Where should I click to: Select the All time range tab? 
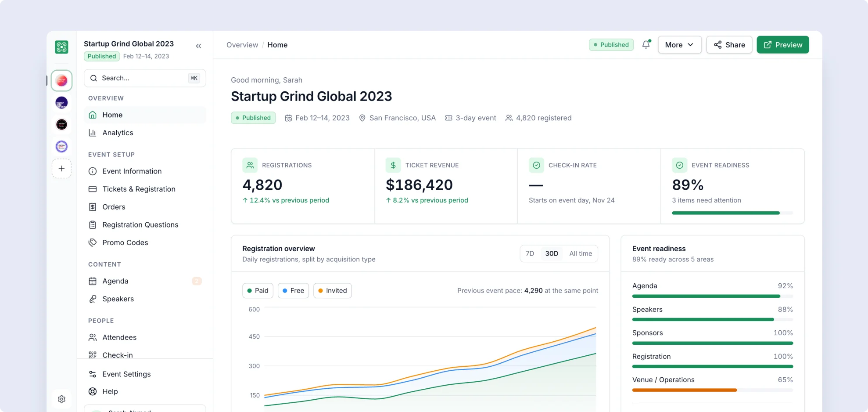(581, 253)
